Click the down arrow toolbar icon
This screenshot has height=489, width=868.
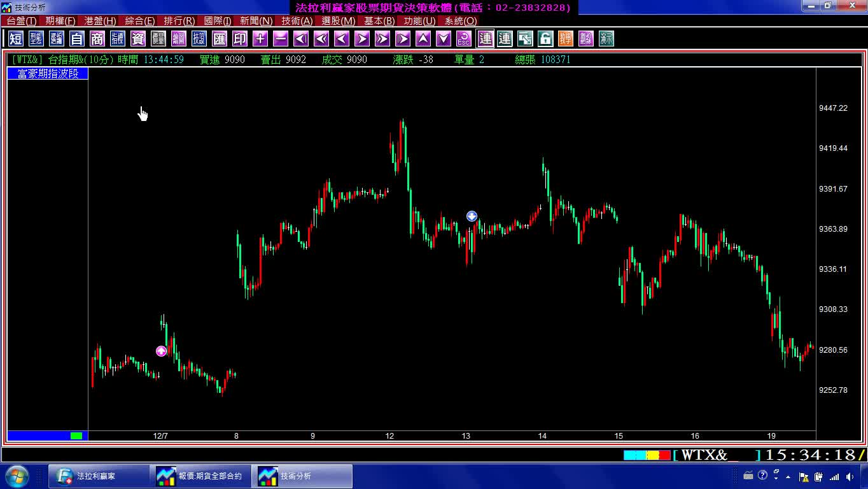coord(444,39)
